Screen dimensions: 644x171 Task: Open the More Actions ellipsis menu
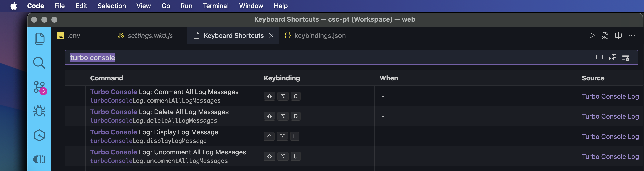pos(632,36)
